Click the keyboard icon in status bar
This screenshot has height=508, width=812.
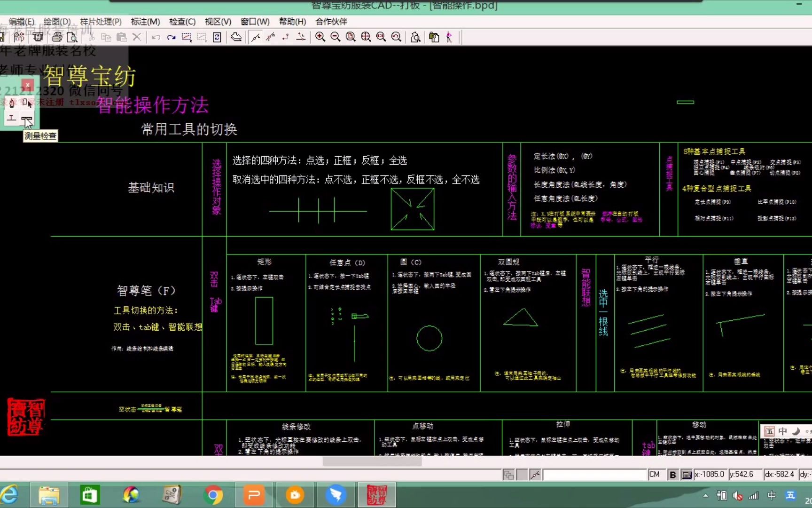pos(687,475)
